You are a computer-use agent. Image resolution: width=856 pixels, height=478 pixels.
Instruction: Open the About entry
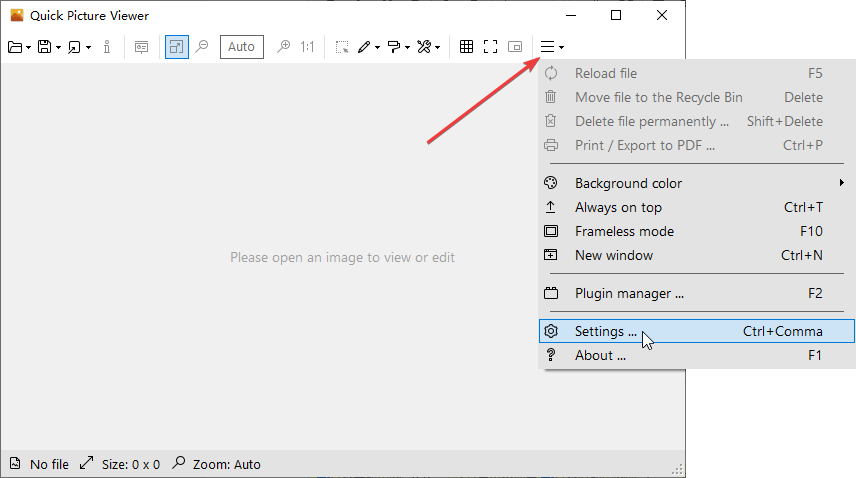[x=697, y=355]
